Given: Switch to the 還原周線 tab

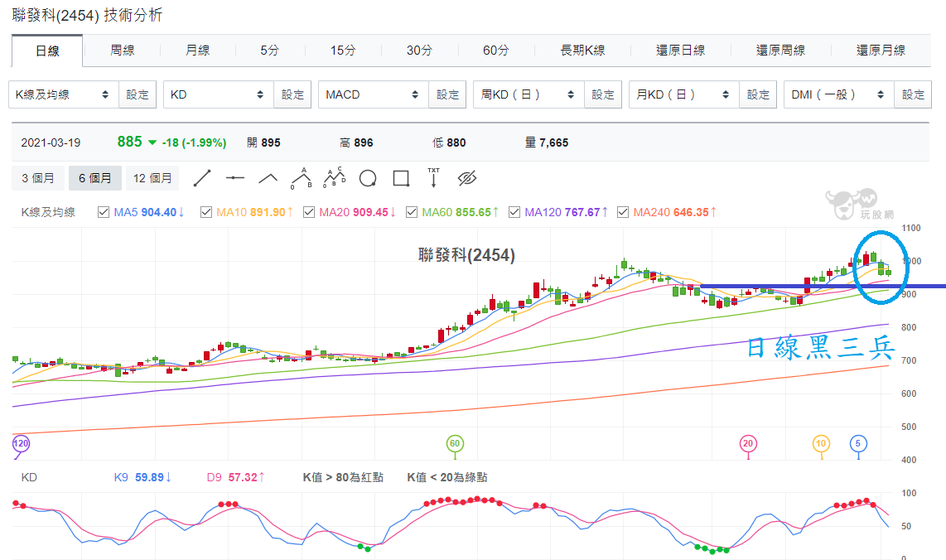Looking at the screenshot, I should pyautogui.click(x=780, y=51).
